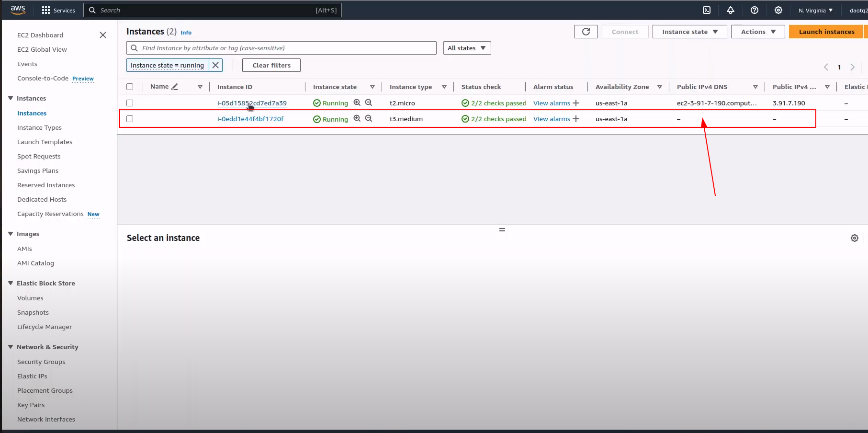868x433 pixels.
Task: Launch the CloudShell terminal icon
Action: [x=707, y=10]
